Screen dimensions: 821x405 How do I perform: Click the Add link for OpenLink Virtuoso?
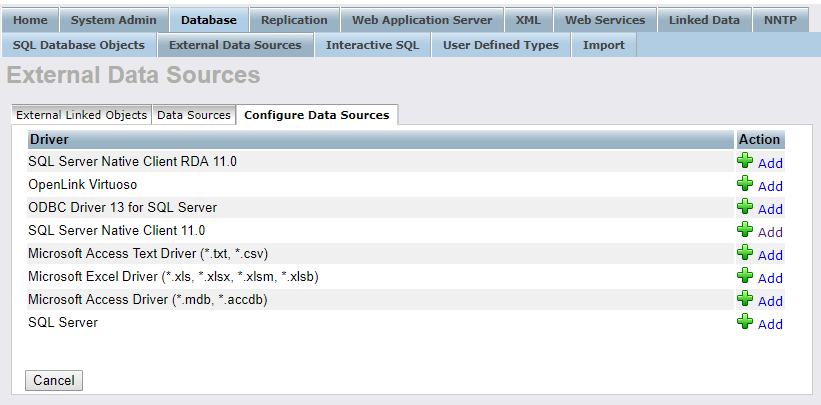(770, 186)
